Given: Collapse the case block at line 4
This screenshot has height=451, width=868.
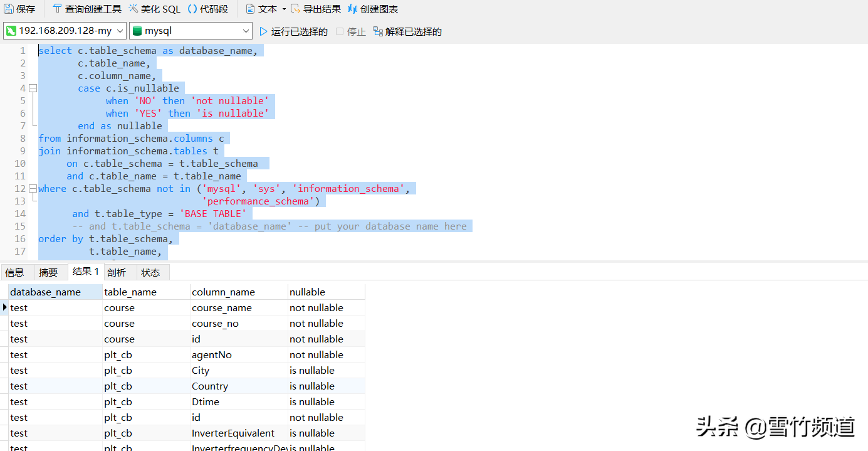Looking at the screenshot, I should point(33,88).
